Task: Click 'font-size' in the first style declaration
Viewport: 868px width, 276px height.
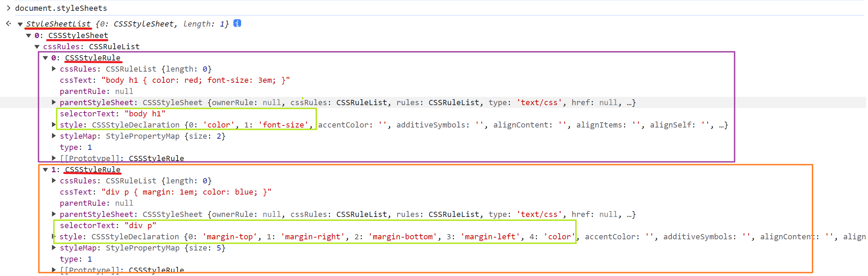Action: pos(283,125)
